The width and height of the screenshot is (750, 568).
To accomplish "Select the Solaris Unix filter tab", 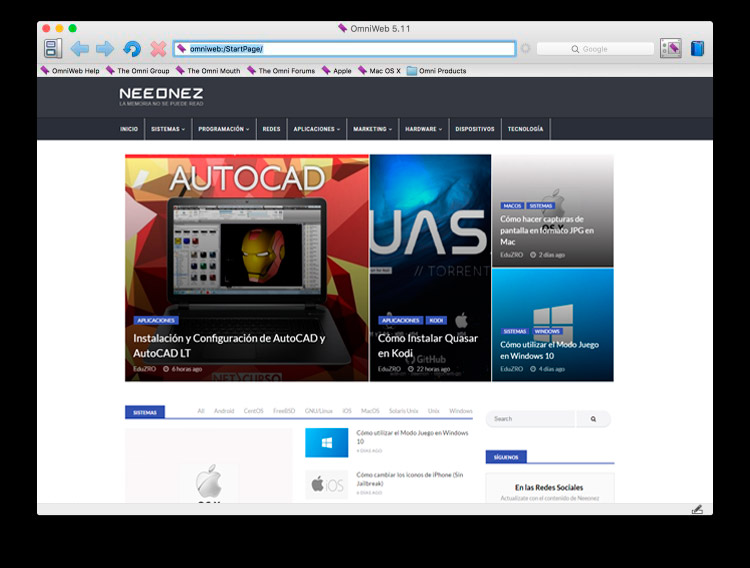I will 404,411.
